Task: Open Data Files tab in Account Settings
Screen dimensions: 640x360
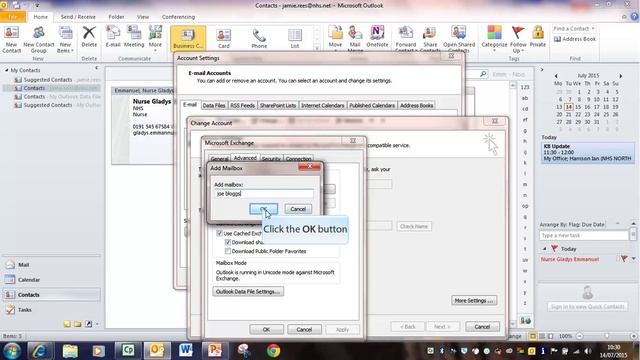Action: pyautogui.click(x=214, y=105)
